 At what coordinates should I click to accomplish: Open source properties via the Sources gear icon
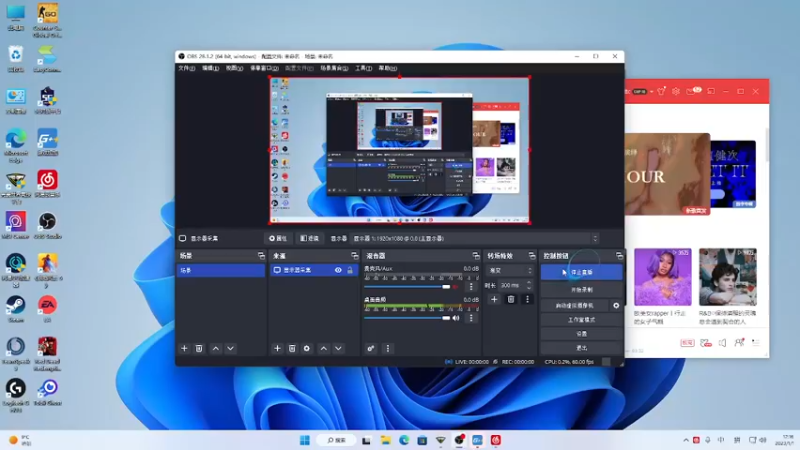coord(307,348)
